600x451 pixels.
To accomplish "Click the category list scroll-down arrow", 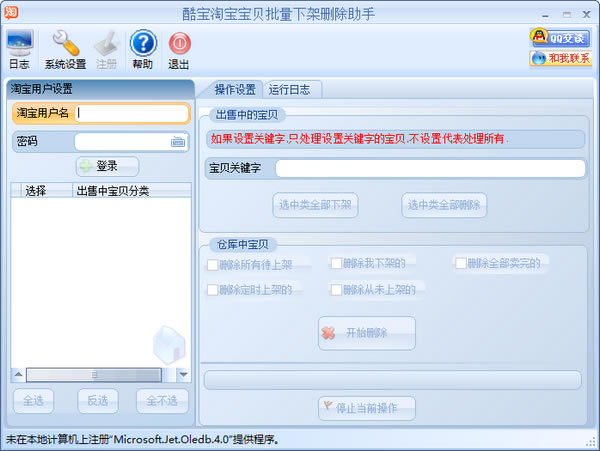I will click(183, 375).
